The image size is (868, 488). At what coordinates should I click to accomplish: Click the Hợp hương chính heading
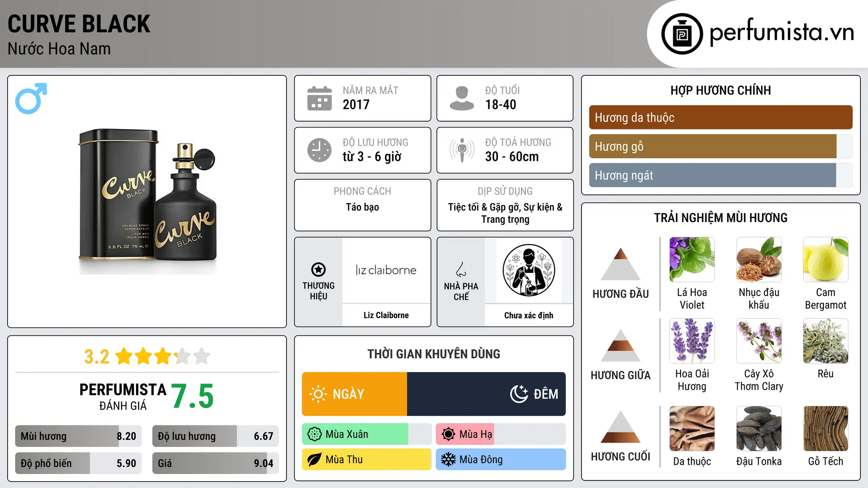[x=721, y=90]
